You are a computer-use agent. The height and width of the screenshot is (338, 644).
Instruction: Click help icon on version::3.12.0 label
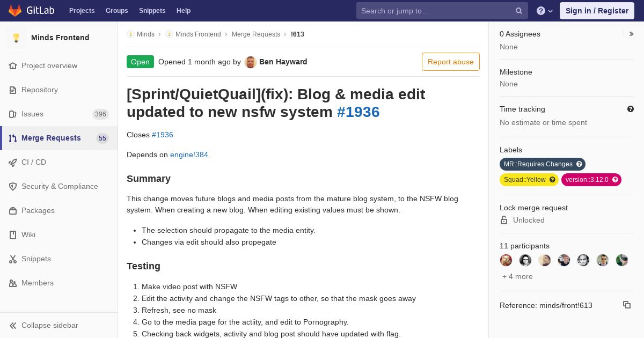615,180
